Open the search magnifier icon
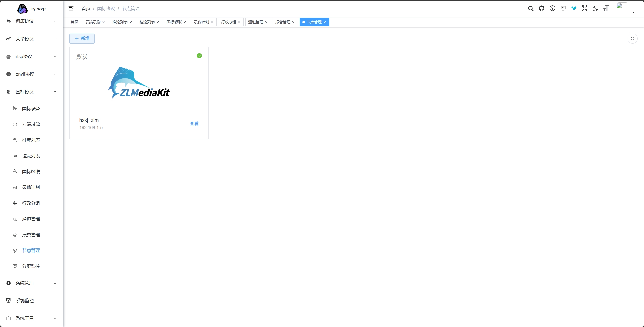The height and width of the screenshot is (327, 644). 531,9
